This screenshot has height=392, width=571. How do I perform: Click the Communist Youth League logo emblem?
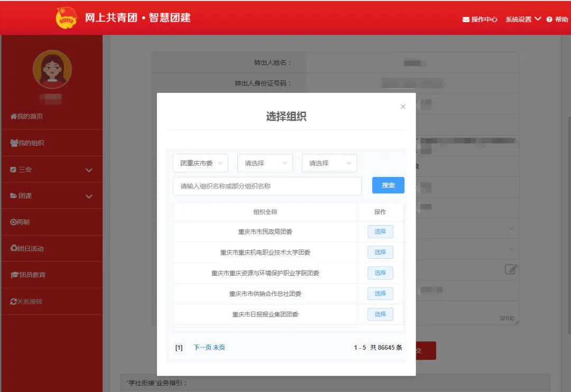pyautogui.click(x=67, y=18)
